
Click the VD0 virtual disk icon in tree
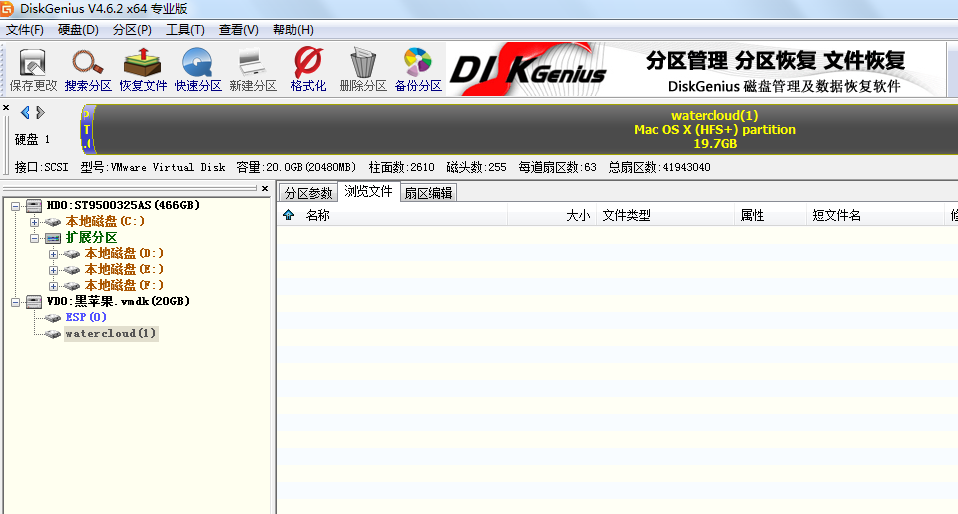(x=34, y=302)
